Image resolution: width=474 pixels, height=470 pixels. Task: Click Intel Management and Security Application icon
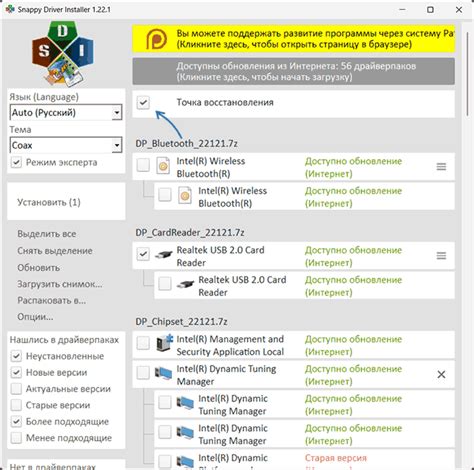point(164,343)
